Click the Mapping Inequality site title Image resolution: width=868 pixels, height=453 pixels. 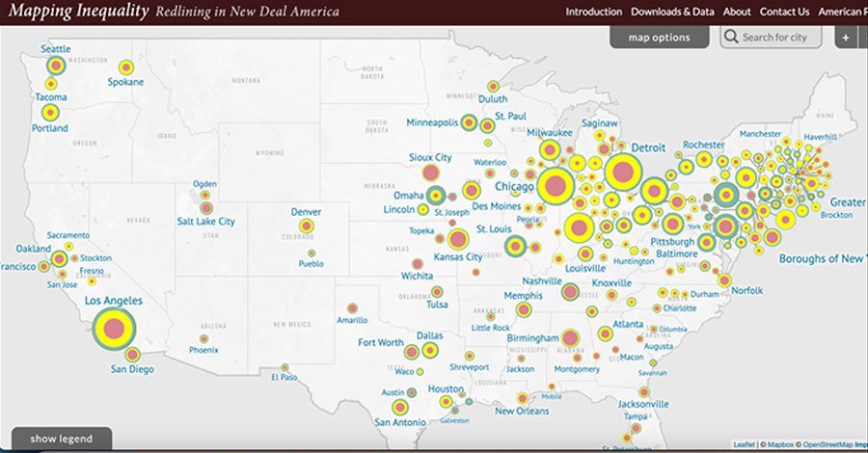click(x=79, y=11)
